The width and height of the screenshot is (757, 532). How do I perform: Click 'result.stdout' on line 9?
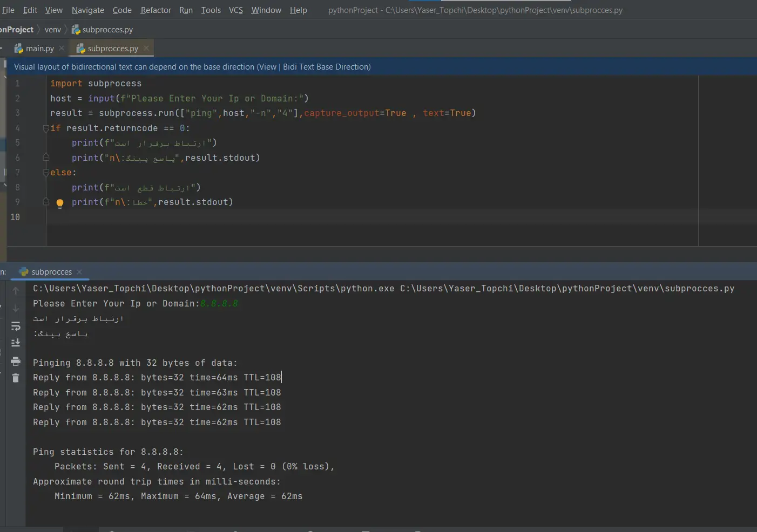click(x=193, y=202)
